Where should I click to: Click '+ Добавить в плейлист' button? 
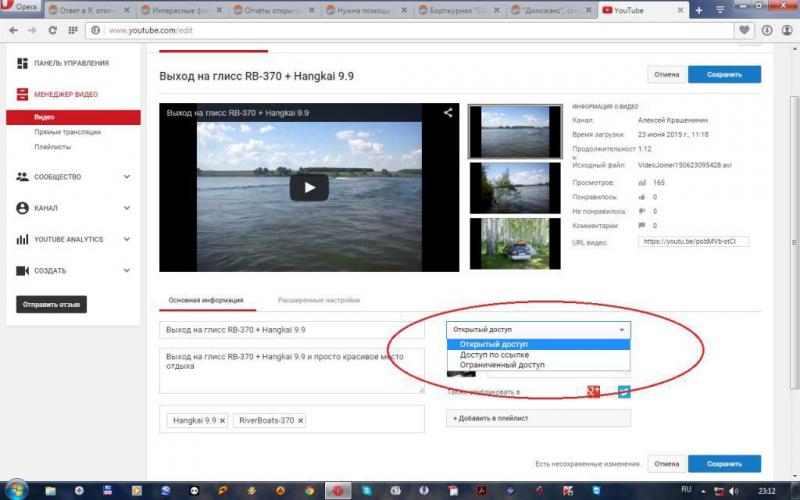538,418
